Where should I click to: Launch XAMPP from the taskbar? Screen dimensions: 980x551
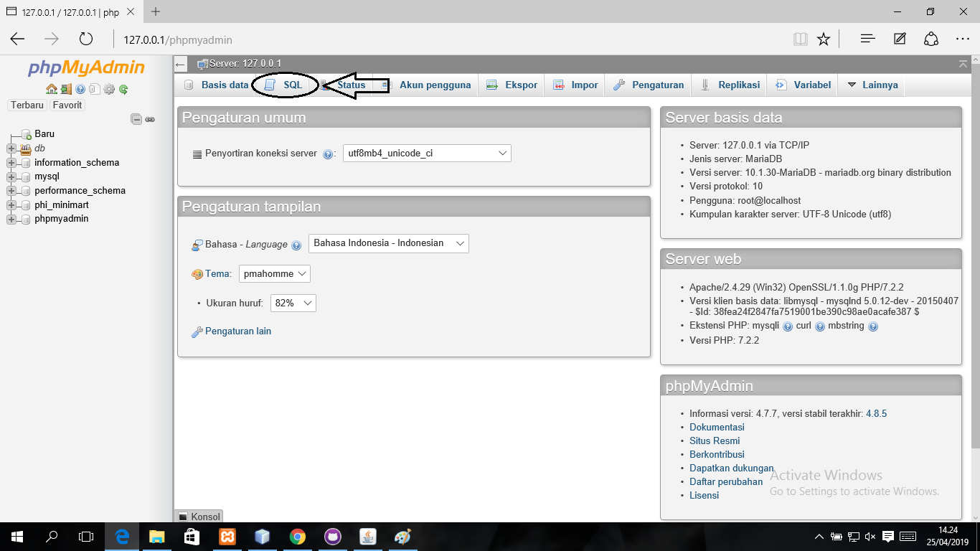[227, 536]
